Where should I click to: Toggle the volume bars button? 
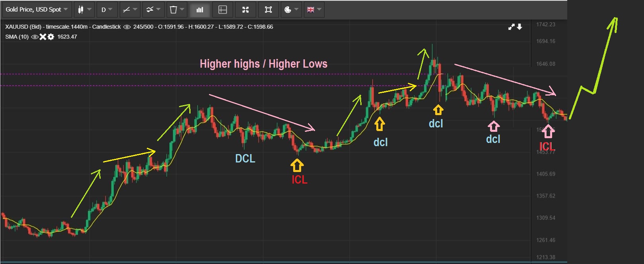[200, 10]
